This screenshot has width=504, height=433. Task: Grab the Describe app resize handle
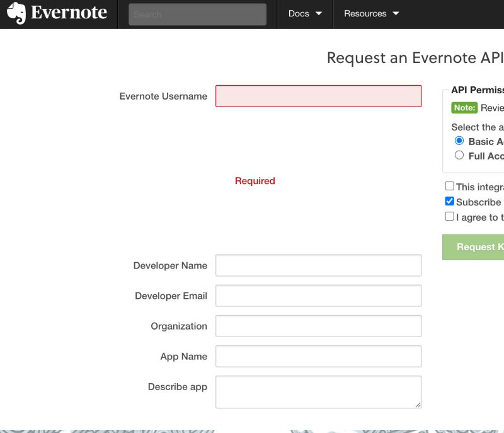click(x=418, y=405)
